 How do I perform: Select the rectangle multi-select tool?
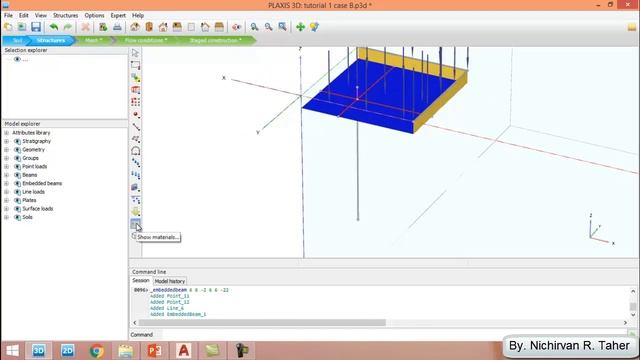point(136,65)
